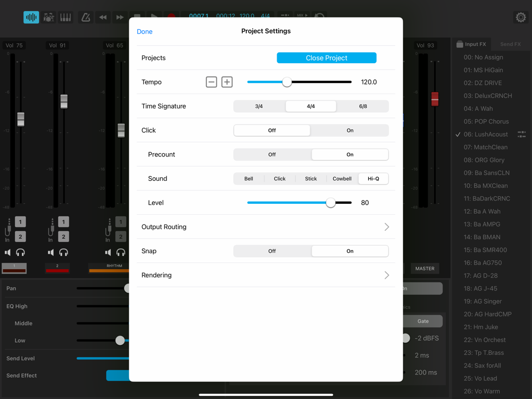Click the click Level slider handle
Image resolution: width=532 pixels, height=399 pixels.
click(330, 203)
